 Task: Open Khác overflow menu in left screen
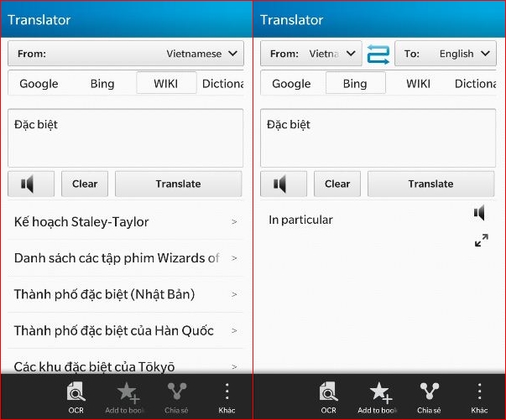point(227,397)
